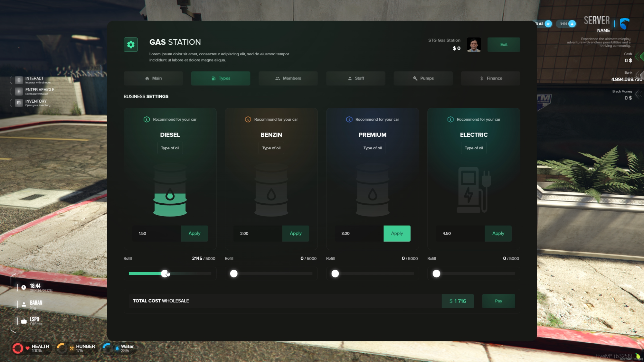Click the Premium oil barrel icon
Screen dimensions: 644x362
(x=373, y=190)
